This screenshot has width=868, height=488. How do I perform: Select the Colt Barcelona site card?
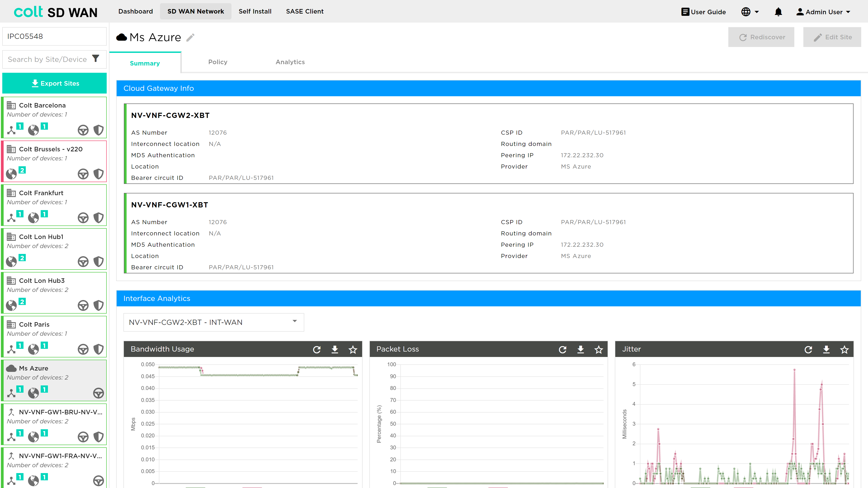(x=54, y=117)
